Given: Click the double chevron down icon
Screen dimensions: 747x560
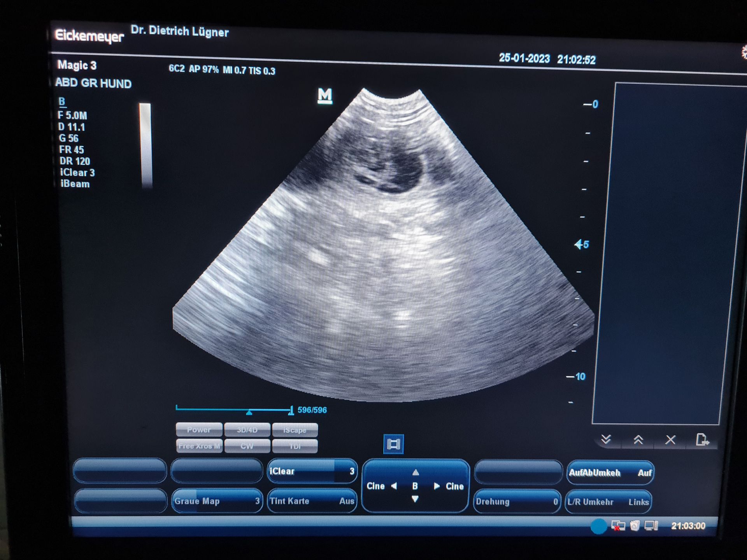Looking at the screenshot, I should pos(606,440).
